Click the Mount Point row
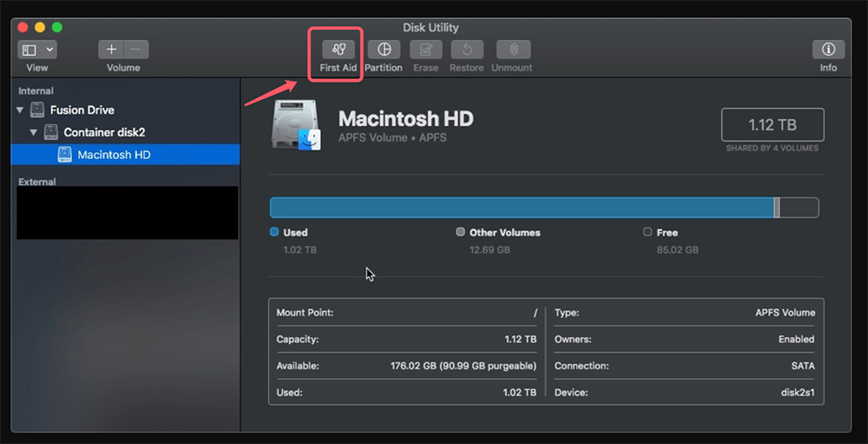Screen dimensions: 868x444 407,313
